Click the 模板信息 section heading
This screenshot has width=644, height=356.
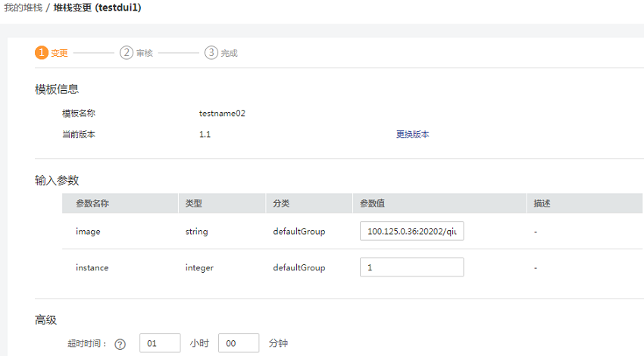coord(57,89)
